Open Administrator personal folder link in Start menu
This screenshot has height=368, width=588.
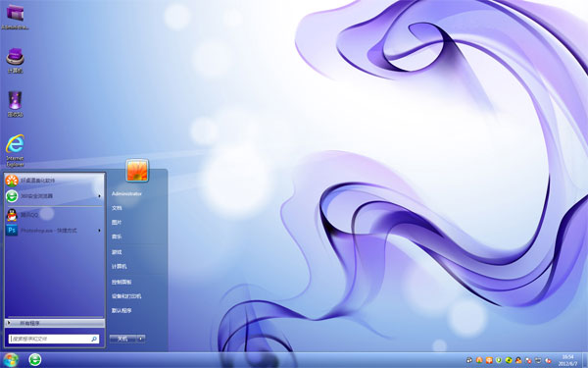coord(126,193)
